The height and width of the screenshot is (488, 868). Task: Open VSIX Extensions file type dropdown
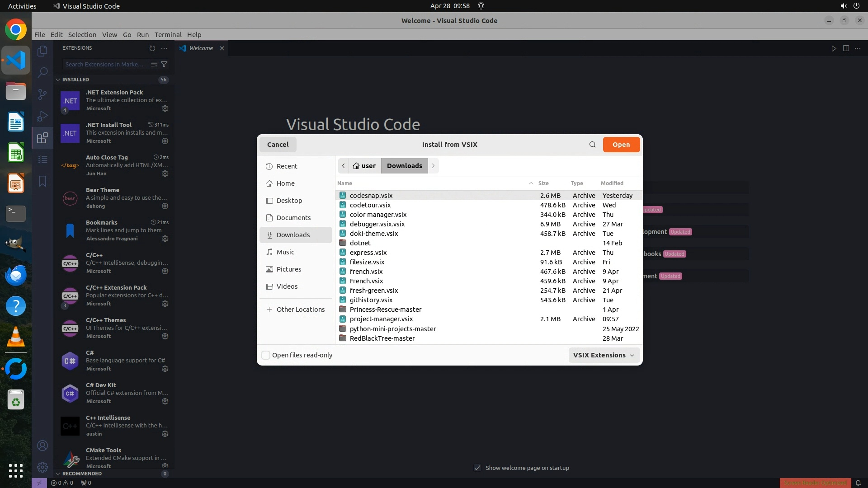pos(604,355)
